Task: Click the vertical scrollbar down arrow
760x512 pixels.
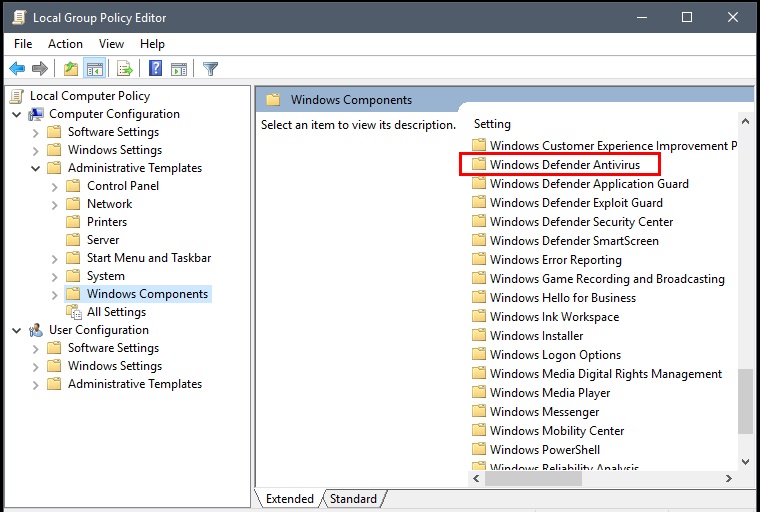Action: click(745, 462)
